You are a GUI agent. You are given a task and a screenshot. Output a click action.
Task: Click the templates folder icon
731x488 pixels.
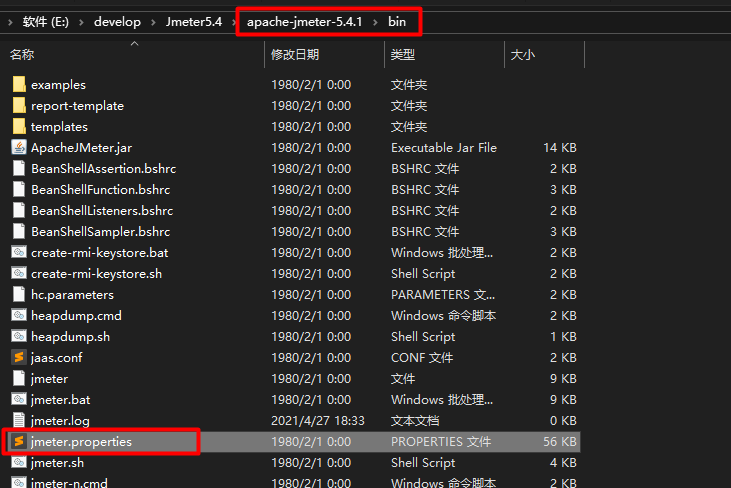[19, 126]
